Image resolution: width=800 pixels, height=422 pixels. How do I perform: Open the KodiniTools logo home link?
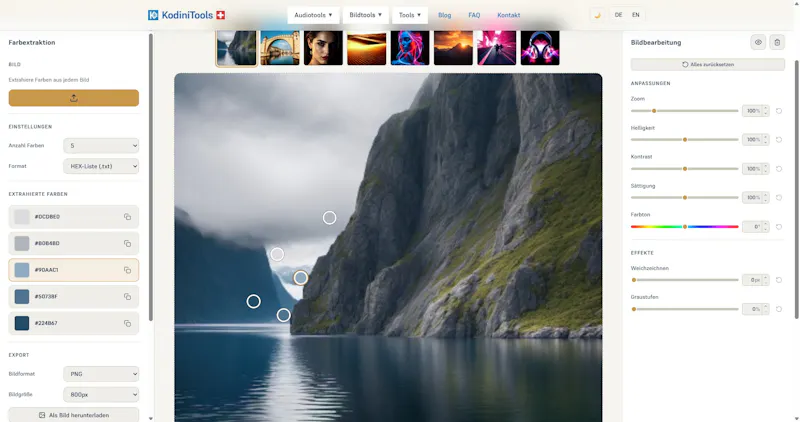coord(186,15)
